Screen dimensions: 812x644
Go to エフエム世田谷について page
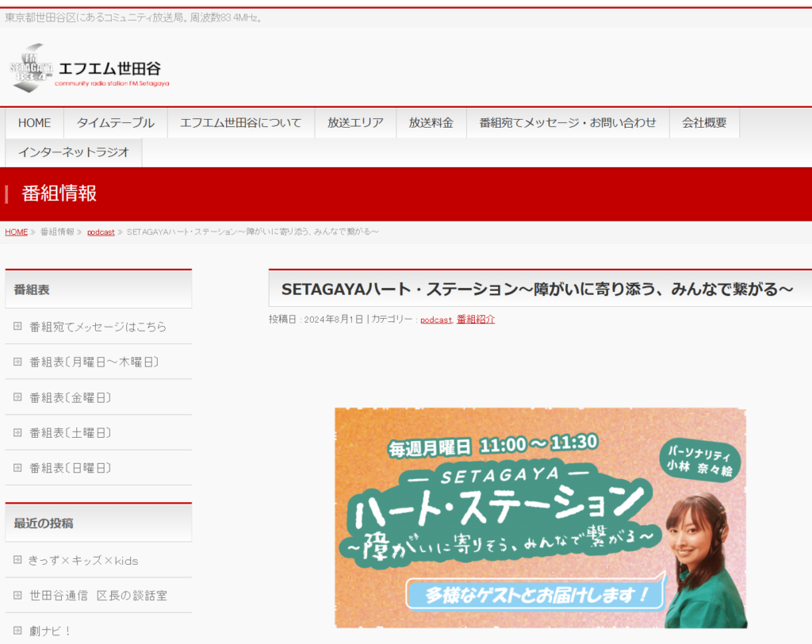[240, 123]
